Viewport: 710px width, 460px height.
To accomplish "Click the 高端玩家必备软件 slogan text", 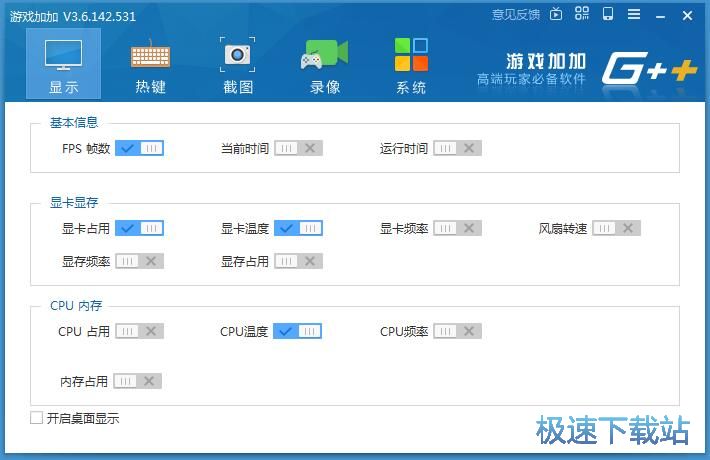I will tap(532, 79).
